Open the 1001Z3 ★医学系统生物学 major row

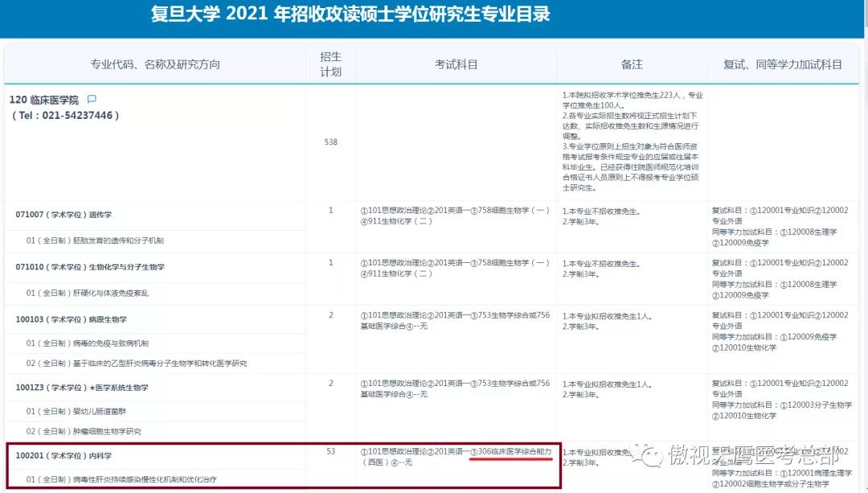82,387
